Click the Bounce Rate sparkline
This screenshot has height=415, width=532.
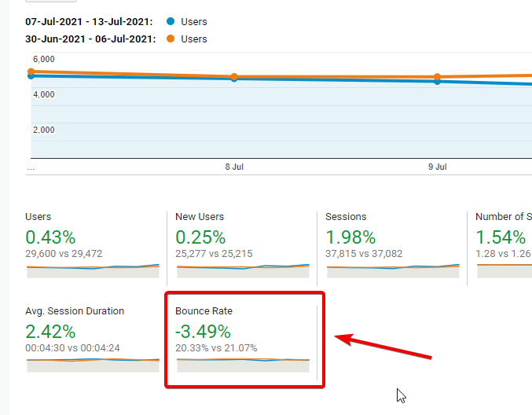click(243, 365)
